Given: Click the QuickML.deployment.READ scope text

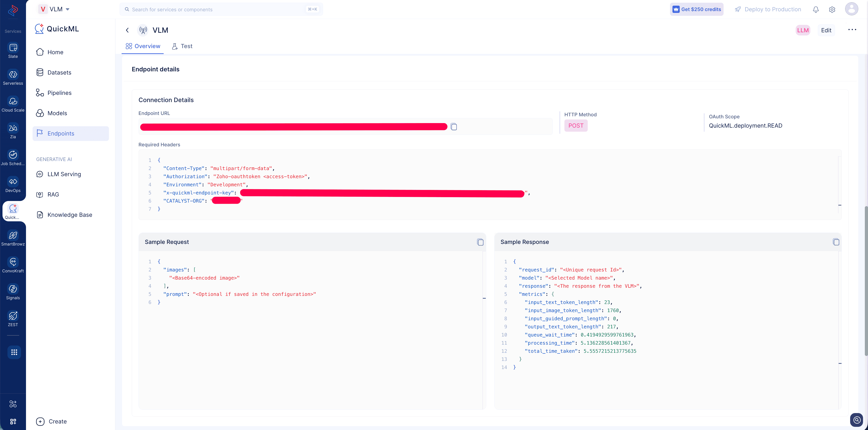Looking at the screenshot, I should coord(745,126).
